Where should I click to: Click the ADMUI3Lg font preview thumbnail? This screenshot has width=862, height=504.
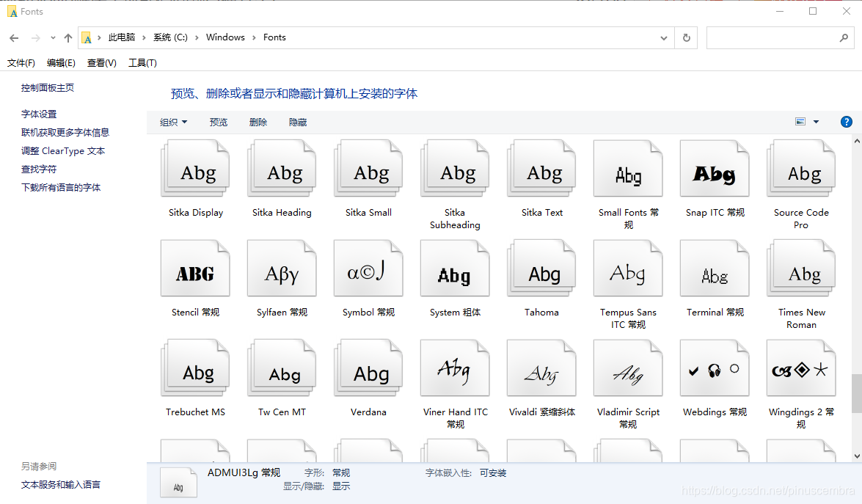179,483
